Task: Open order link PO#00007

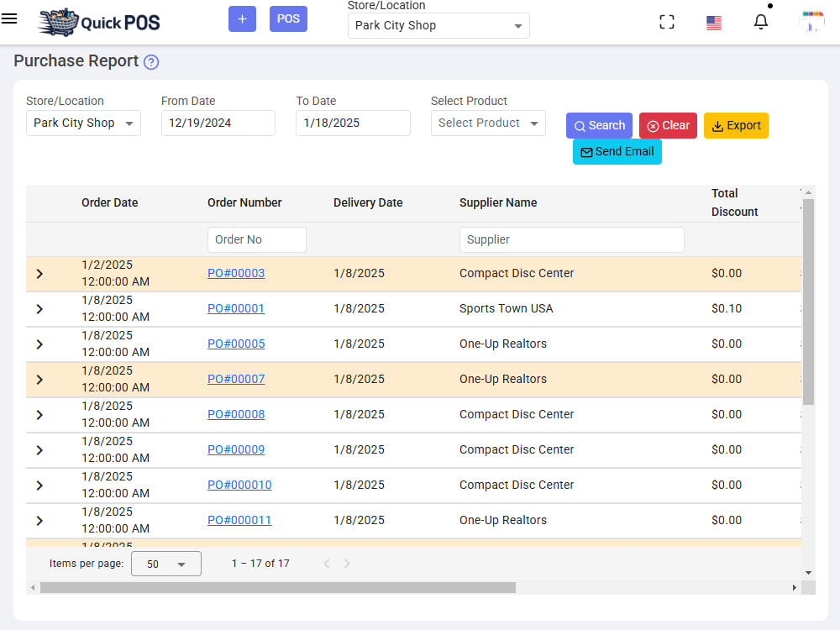Action: [236, 380]
